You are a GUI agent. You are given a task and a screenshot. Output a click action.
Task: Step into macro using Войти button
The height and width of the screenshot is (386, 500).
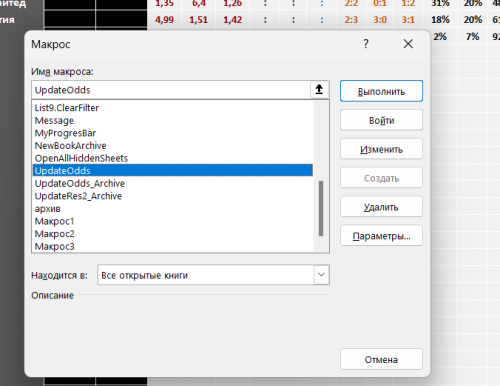coord(381,120)
